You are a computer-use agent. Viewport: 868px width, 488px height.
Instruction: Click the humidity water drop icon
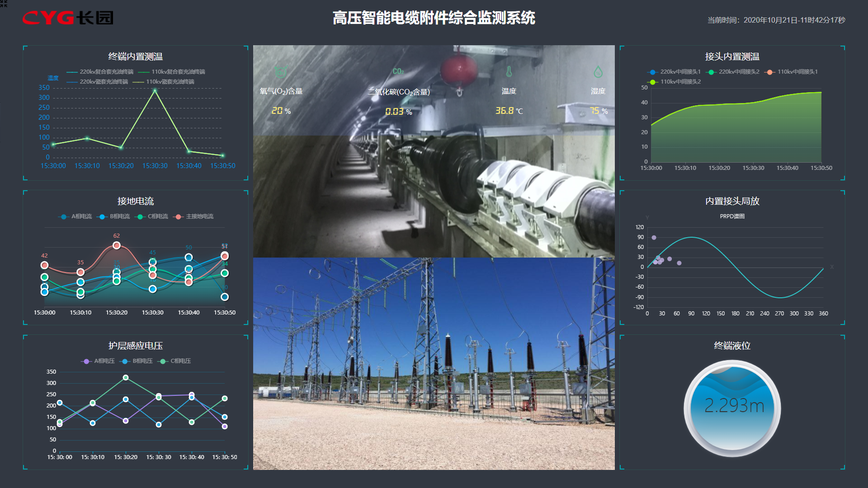[x=598, y=71]
